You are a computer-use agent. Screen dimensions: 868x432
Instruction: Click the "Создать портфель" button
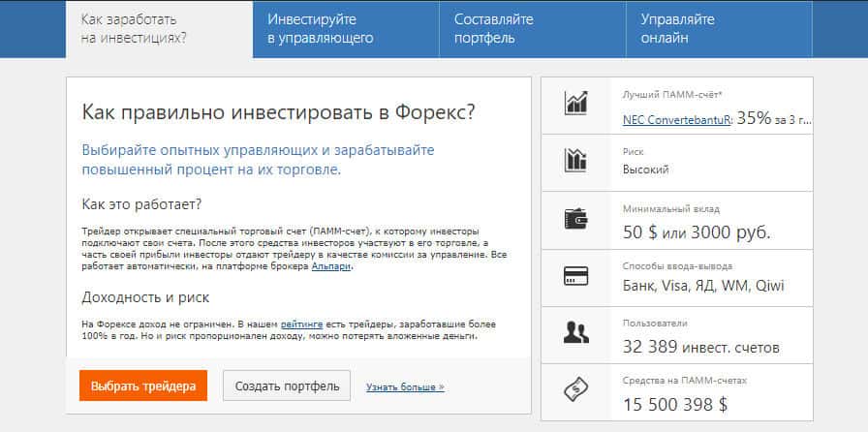tap(286, 386)
